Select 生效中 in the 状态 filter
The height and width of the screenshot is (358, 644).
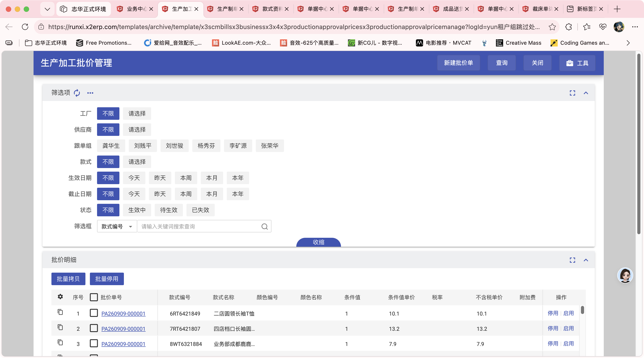click(x=137, y=210)
